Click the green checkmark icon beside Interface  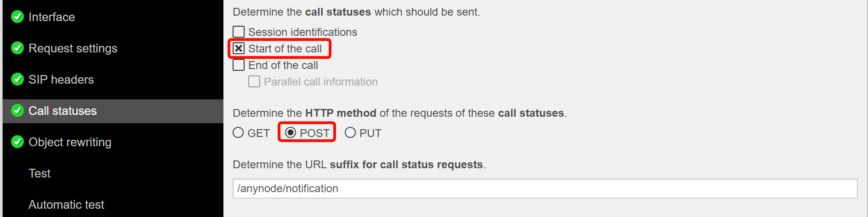click(17, 17)
